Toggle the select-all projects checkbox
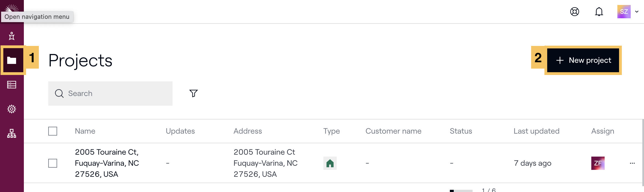The image size is (644, 192). coord(53,131)
